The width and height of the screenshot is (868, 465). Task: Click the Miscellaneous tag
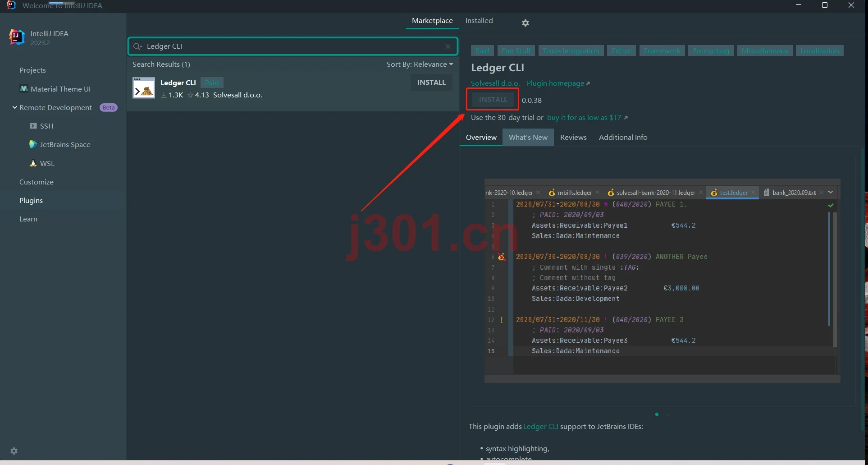coord(765,51)
